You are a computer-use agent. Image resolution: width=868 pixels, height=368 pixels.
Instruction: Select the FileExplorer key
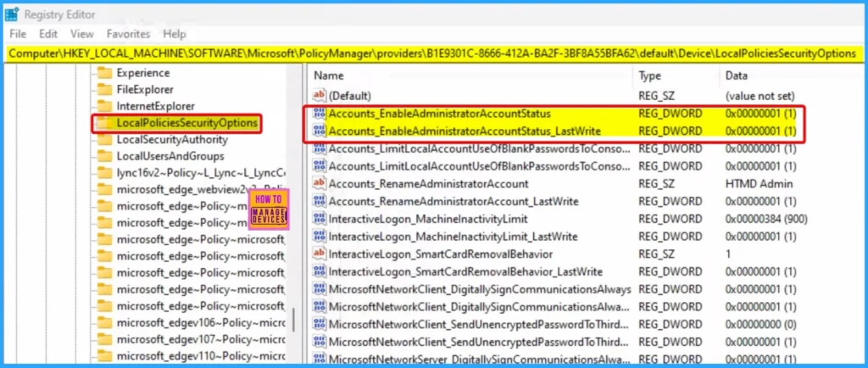pos(145,89)
